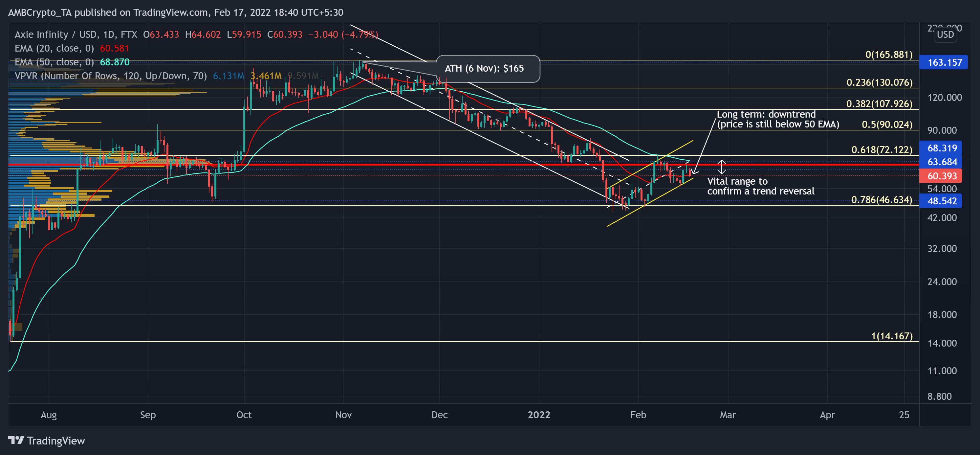Click the Mar label on the time axis

click(x=728, y=415)
